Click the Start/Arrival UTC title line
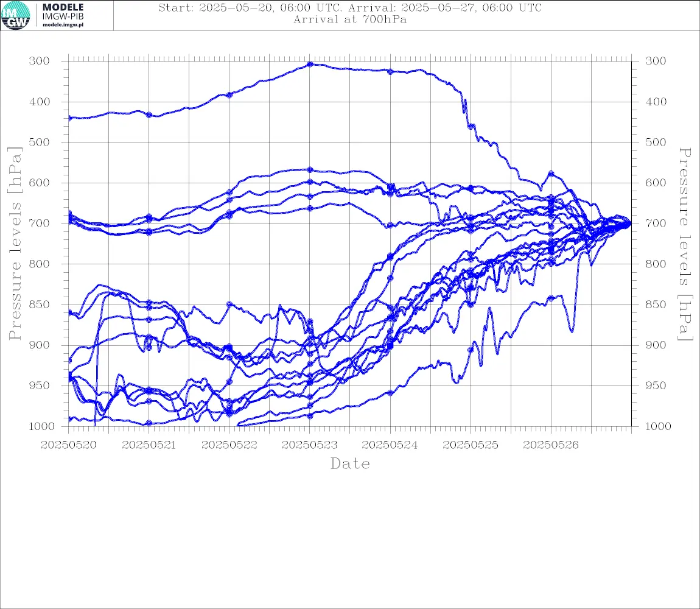Screen dimensions: 700x609 (x=350, y=7)
